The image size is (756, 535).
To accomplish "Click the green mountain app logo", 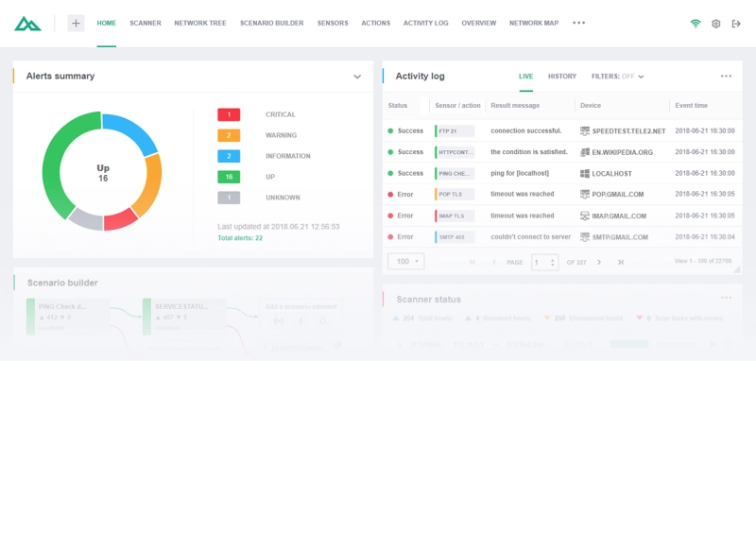I will [27, 24].
